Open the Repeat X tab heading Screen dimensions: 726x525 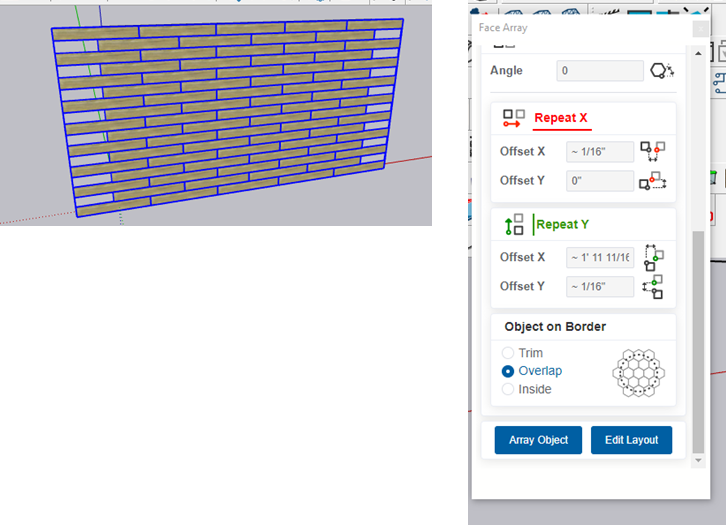pos(561,118)
